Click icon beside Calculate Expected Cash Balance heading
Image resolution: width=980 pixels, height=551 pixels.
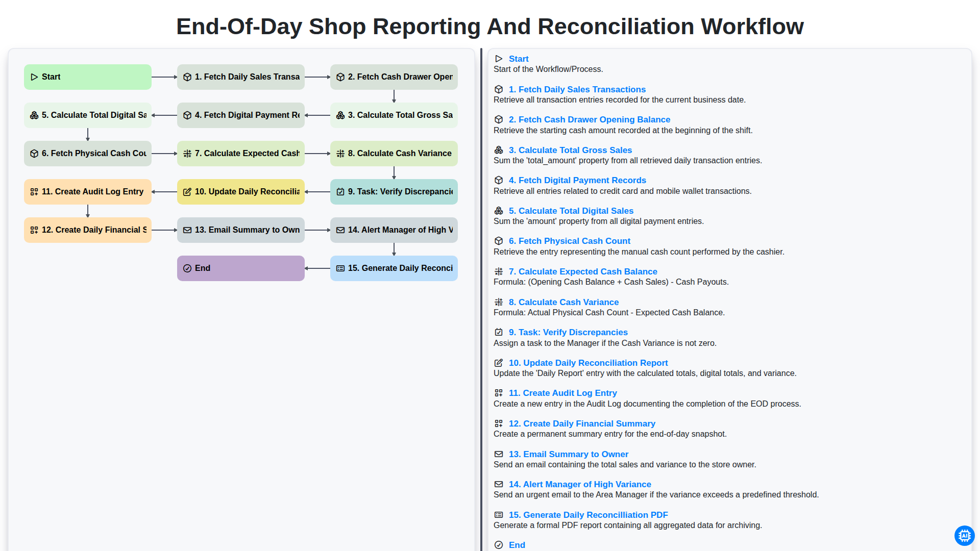[499, 272]
